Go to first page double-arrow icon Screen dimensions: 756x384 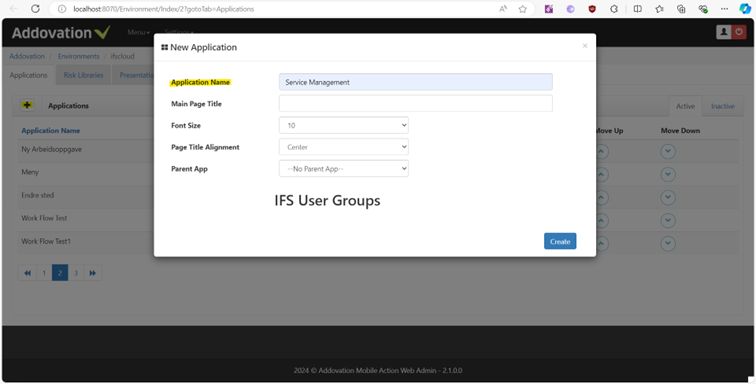(27, 273)
